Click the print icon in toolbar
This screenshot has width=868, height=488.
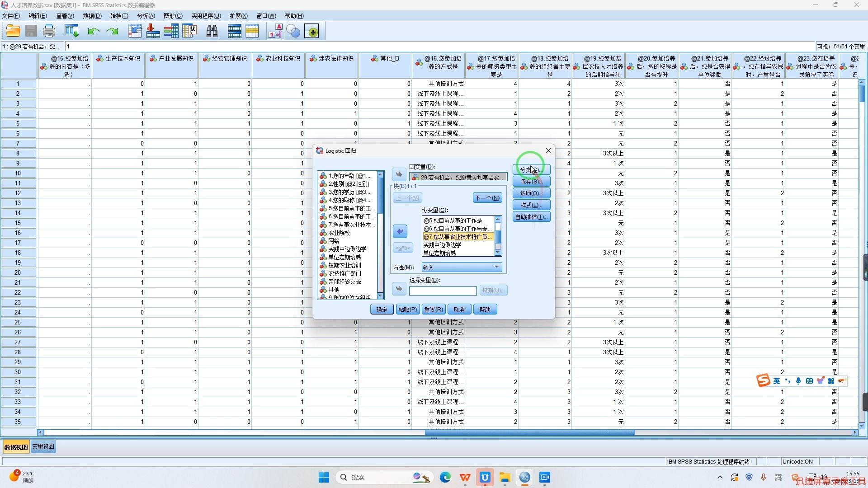point(49,31)
